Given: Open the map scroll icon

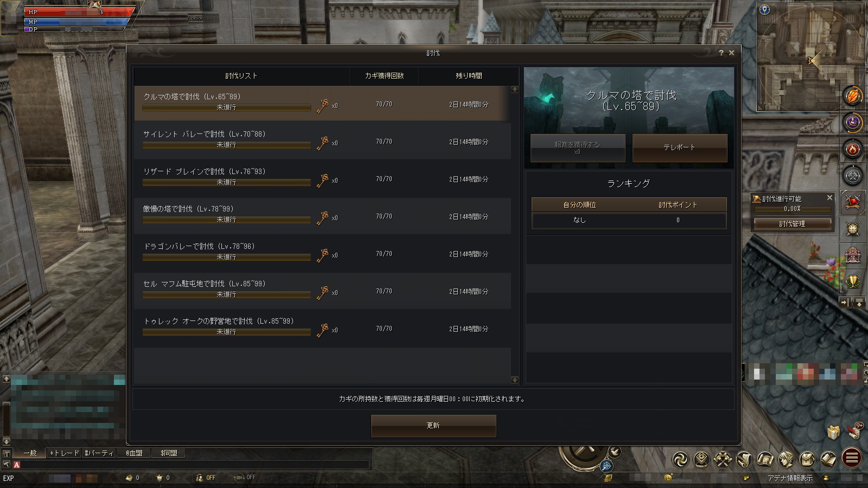Looking at the screenshot, I should coord(765,460).
